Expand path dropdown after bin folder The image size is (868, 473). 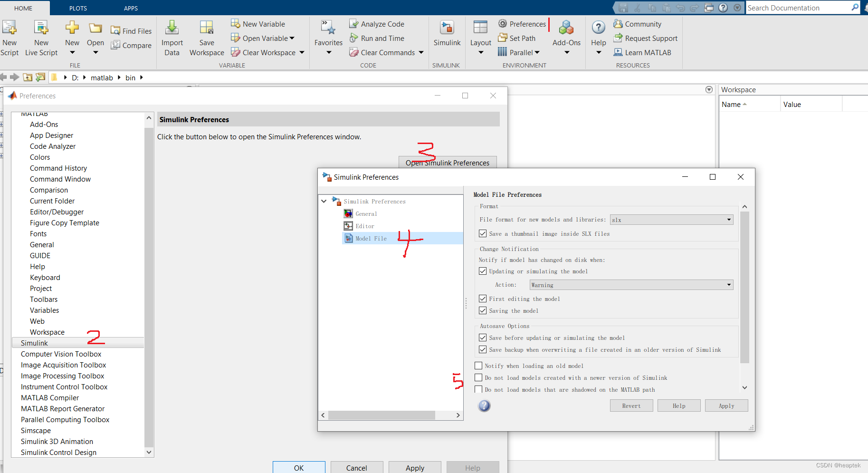coord(141,77)
